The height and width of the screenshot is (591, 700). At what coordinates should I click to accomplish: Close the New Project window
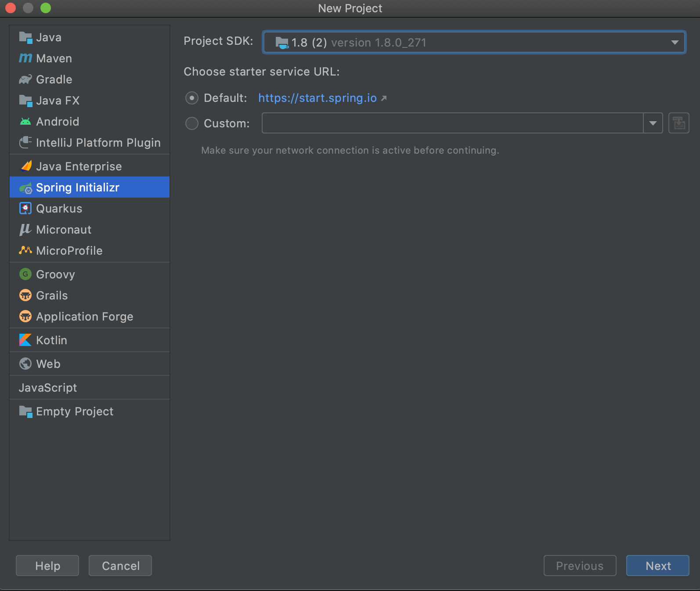pos(11,8)
